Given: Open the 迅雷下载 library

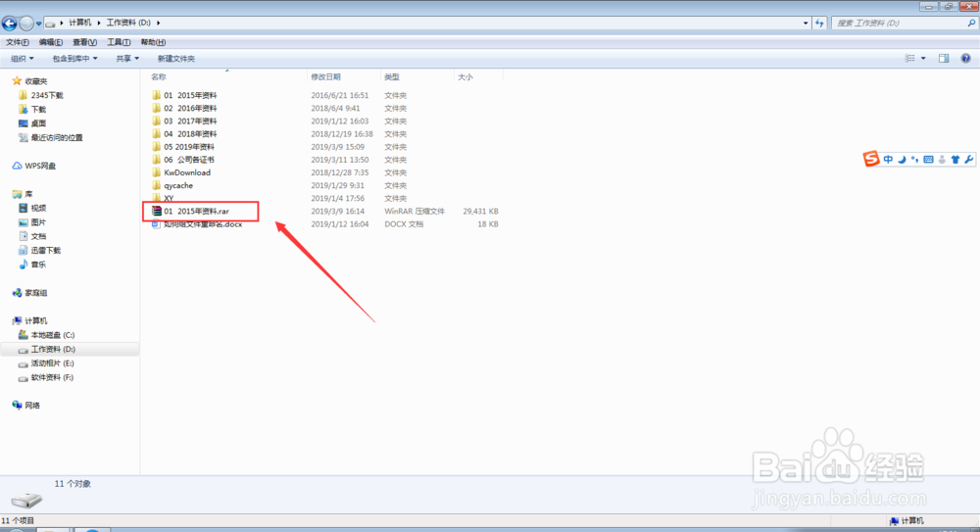Looking at the screenshot, I should (x=46, y=251).
